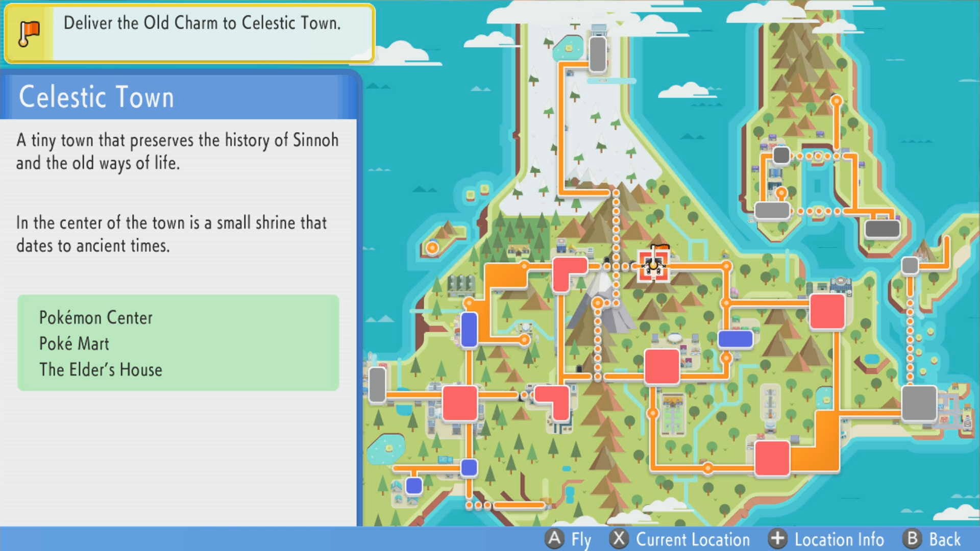Select Hearthome City's red marker in the map center
The width and height of the screenshot is (980, 551).
(x=661, y=366)
